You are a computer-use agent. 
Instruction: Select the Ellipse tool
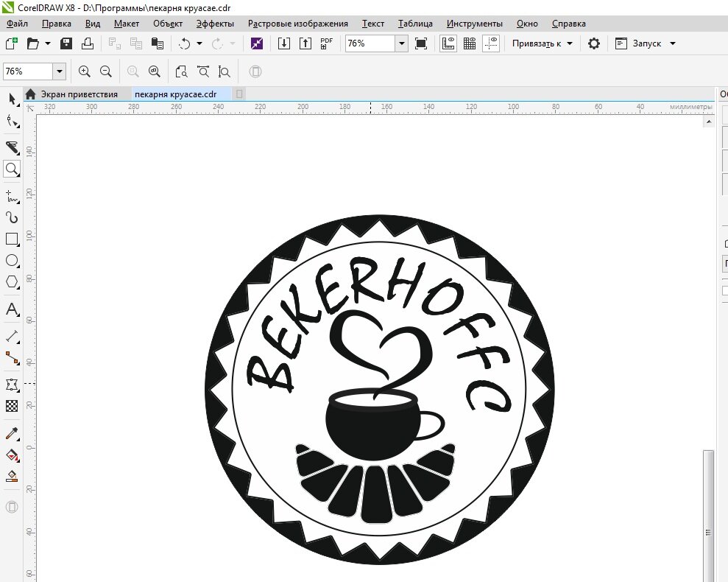coord(12,260)
